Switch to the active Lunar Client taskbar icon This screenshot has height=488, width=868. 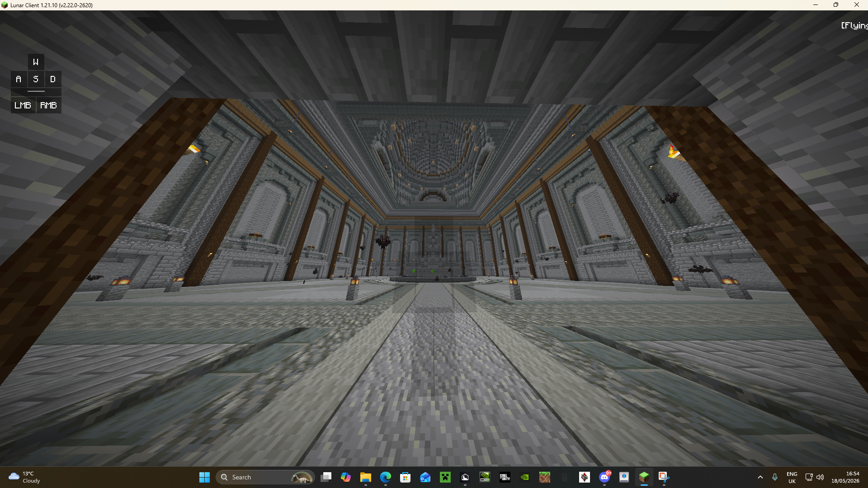[x=644, y=477]
